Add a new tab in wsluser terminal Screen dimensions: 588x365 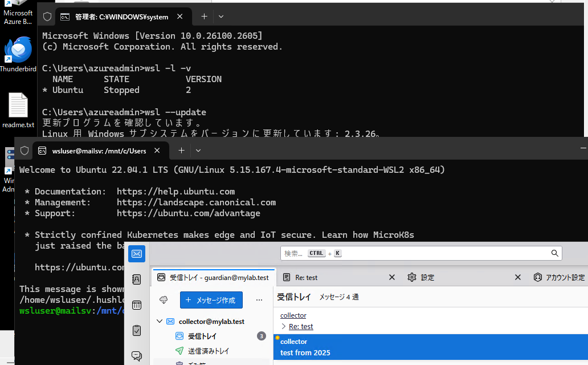pyautogui.click(x=181, y=151)
